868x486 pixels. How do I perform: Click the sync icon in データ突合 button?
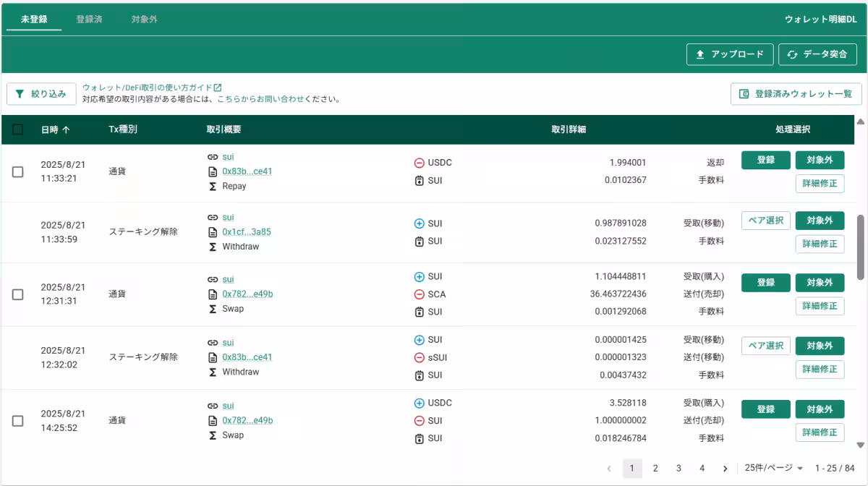pyautogui.click(x=792, y=54)
